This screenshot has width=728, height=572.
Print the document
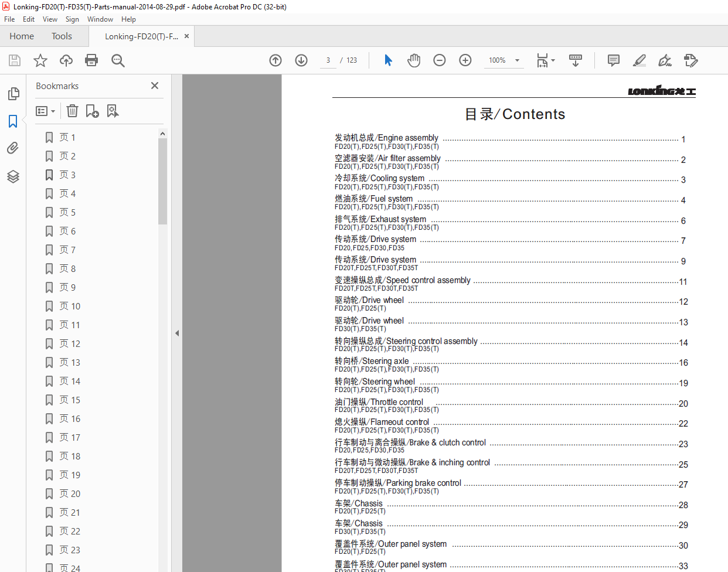pos(91,60)
